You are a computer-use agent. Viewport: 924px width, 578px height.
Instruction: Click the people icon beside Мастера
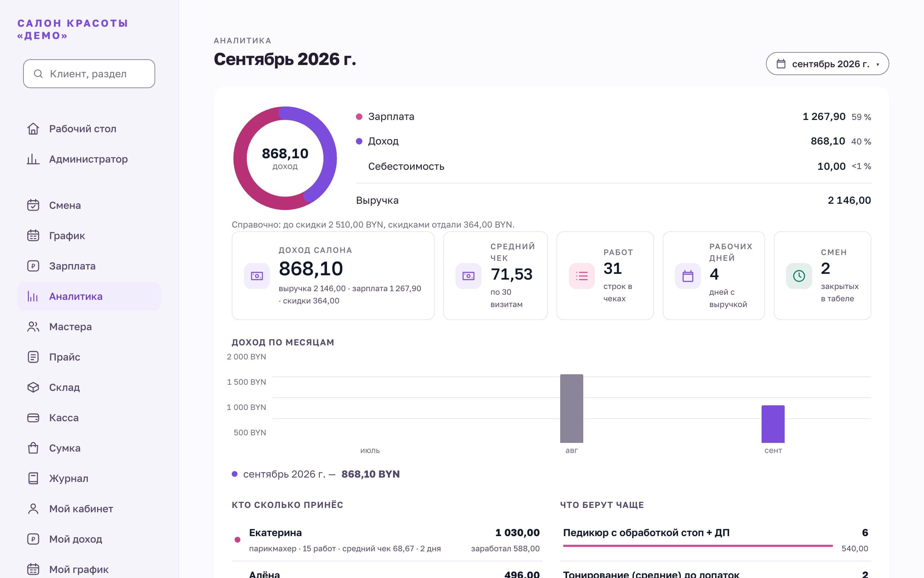click(x=33, y=327)
